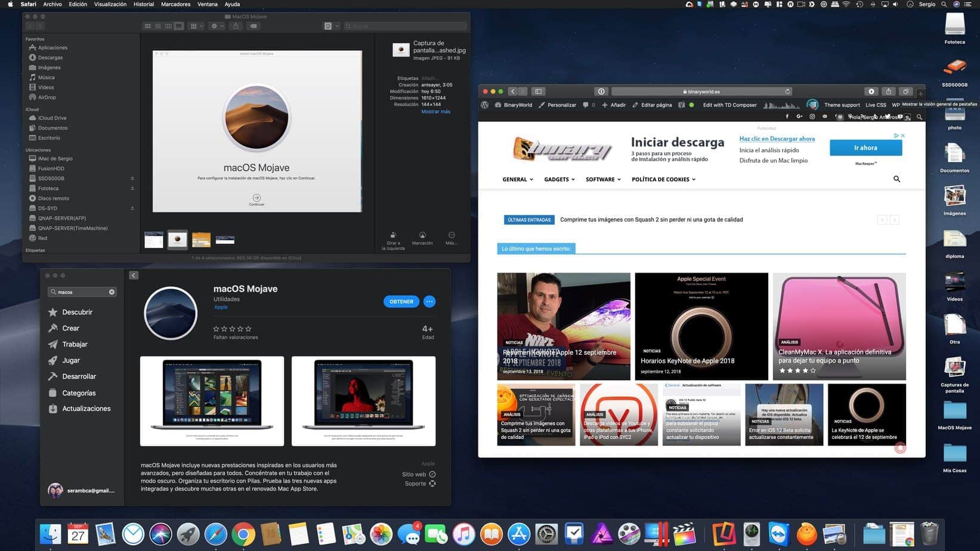Click Apple developer link in App Store
The height and width of the screenshot is (551, 980).
[221, 307]
